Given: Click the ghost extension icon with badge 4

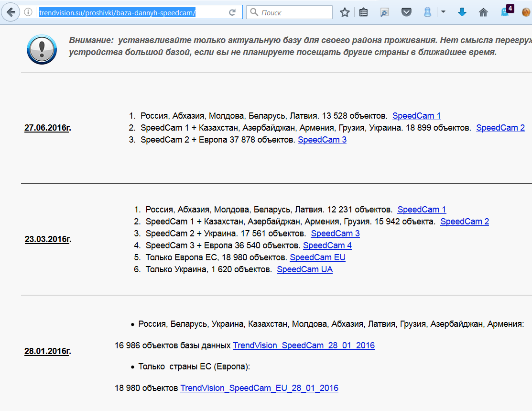Looking at the screenshot, I should click(x=505, y=12).
